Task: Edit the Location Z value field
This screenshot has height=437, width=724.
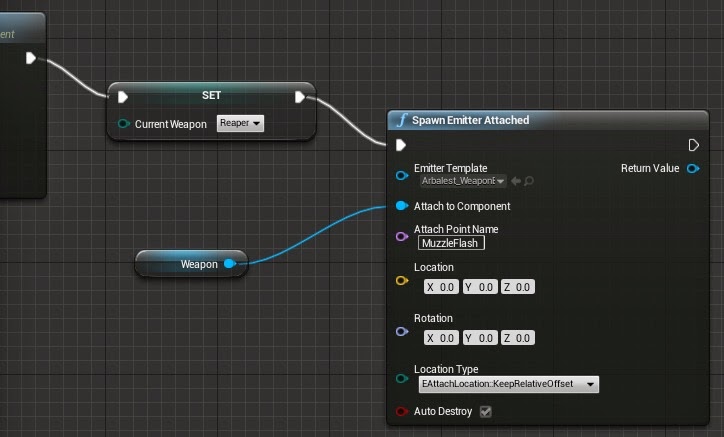Action: (518, 287)
